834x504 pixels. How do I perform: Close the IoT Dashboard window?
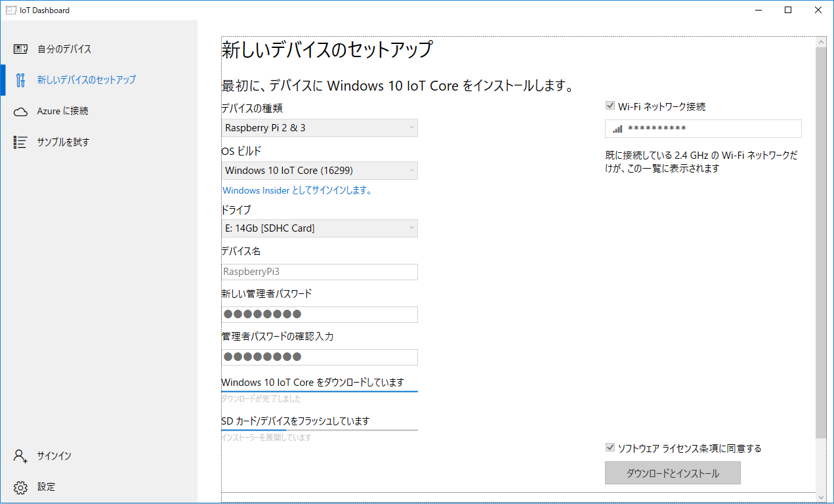pos(818,10)
